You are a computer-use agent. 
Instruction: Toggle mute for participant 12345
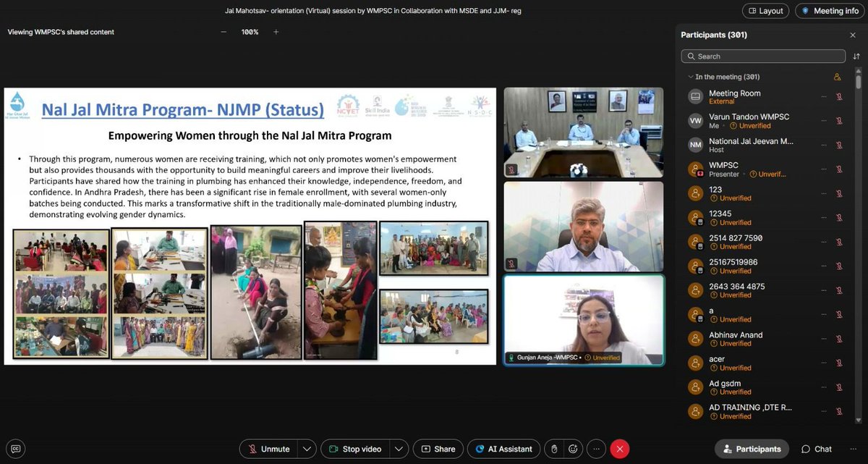tap(839, 217)
